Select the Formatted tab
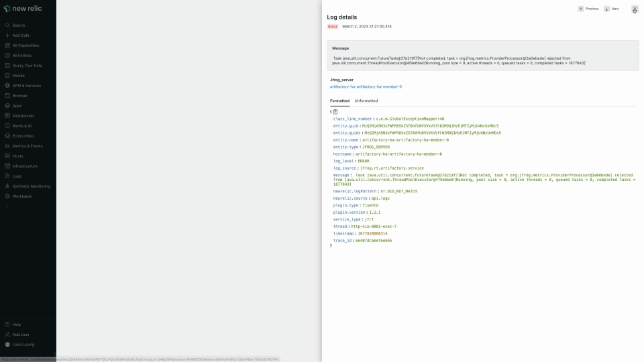The image size is (644, 362). click(339, 101)
